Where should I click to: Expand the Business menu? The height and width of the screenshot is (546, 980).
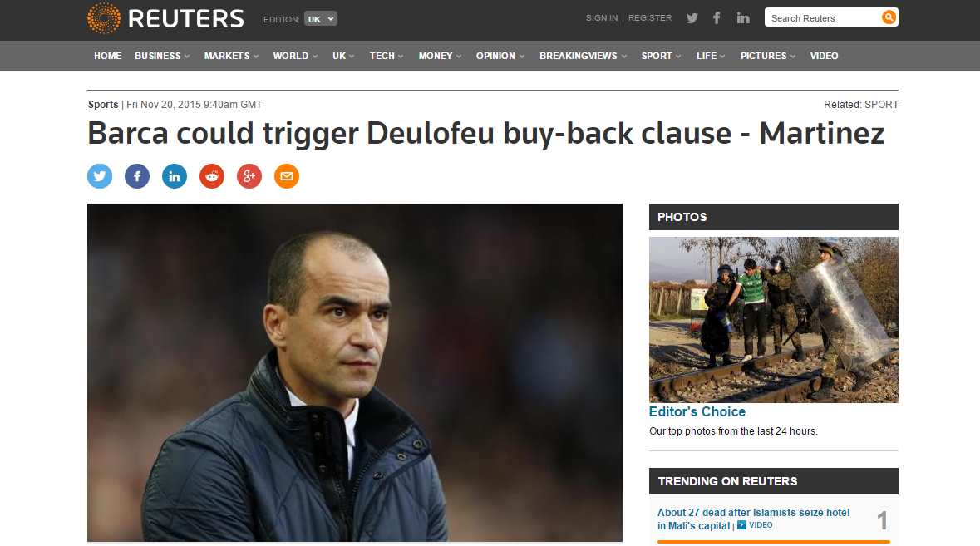point(162,56)
